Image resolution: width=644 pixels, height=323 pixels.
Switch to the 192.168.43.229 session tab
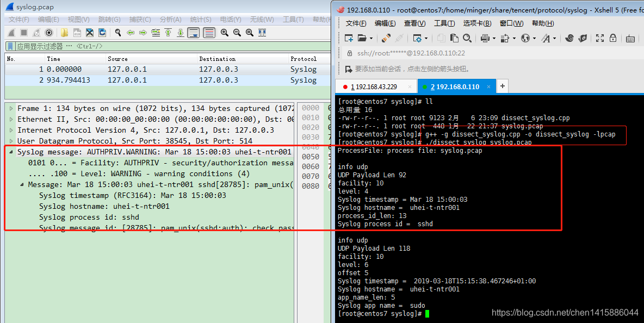[375, 86]
